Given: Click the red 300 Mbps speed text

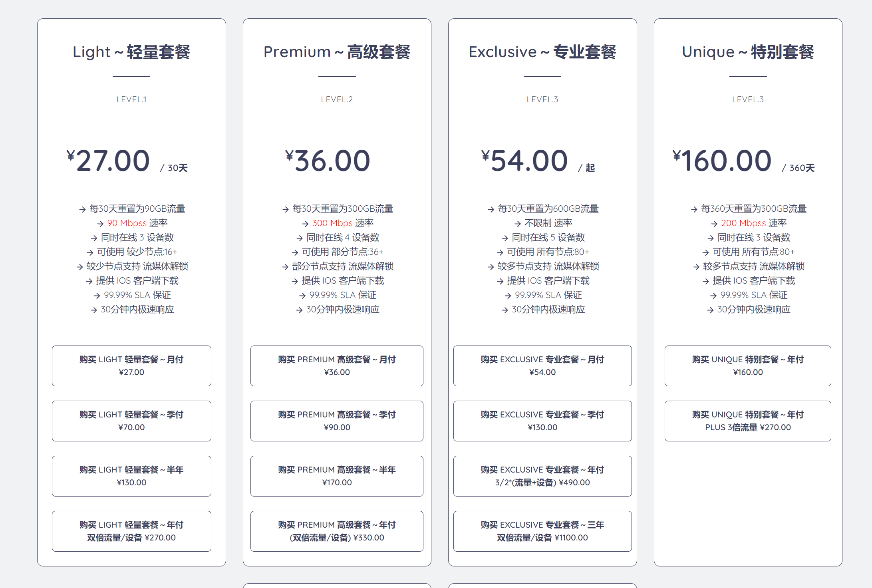Looking at the screenshot, I should click(332, 223).
